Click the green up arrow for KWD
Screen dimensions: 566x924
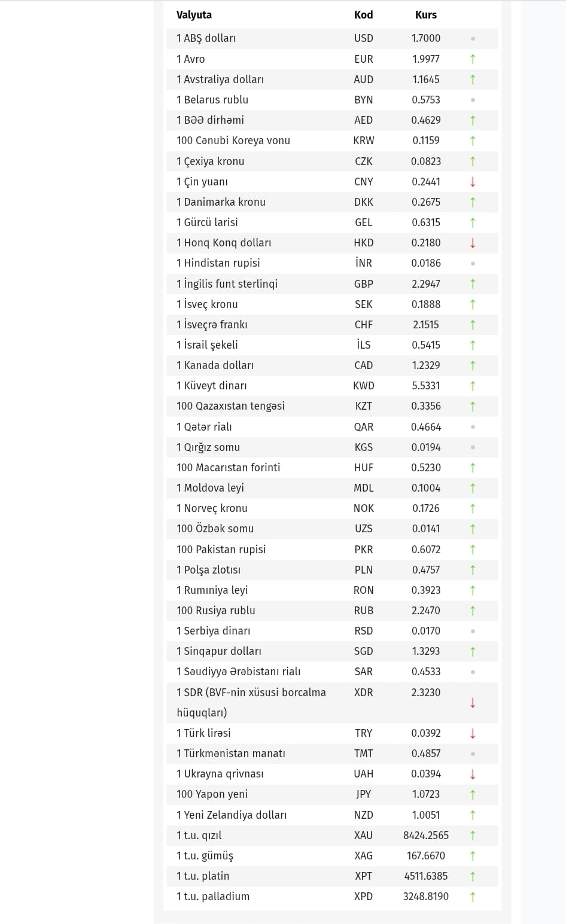[473, 386]
